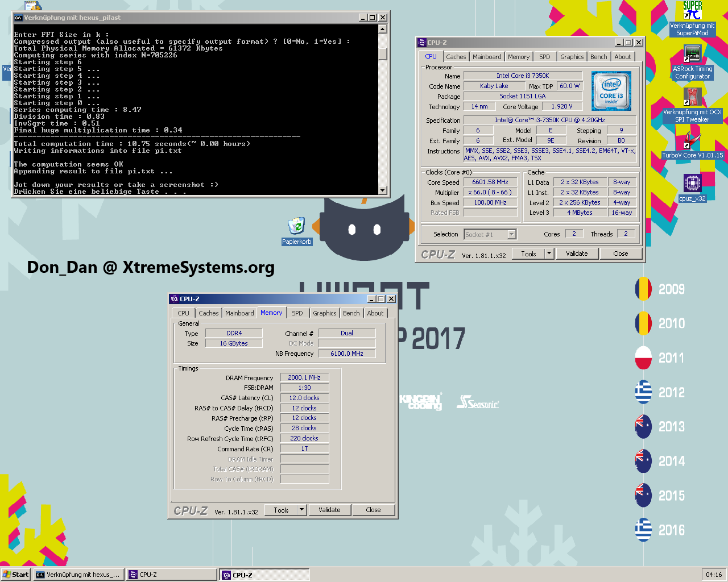Click the Command Rate value 1T
This screenshot has width=728, height=582.
tap(304, 448)
